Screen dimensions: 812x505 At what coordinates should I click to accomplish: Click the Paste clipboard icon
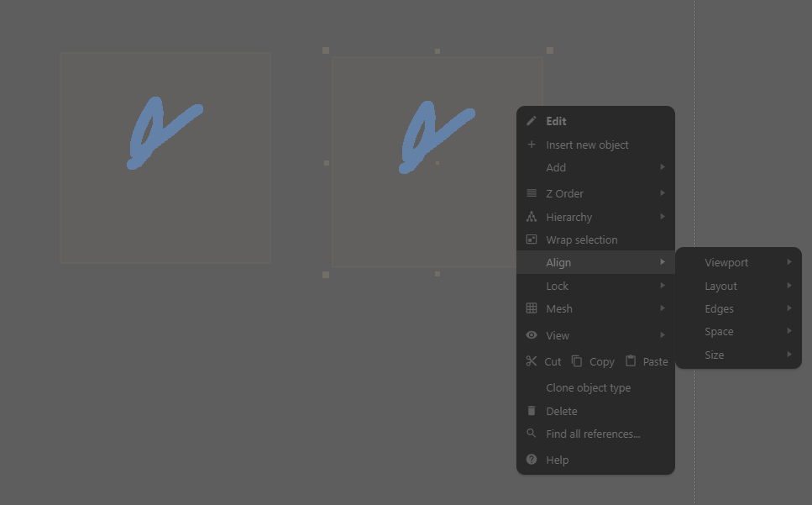[x=631, y=360]
